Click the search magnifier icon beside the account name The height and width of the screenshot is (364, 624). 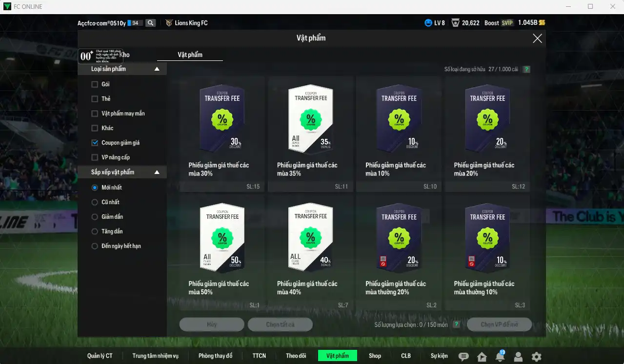(x=150, y=23)
